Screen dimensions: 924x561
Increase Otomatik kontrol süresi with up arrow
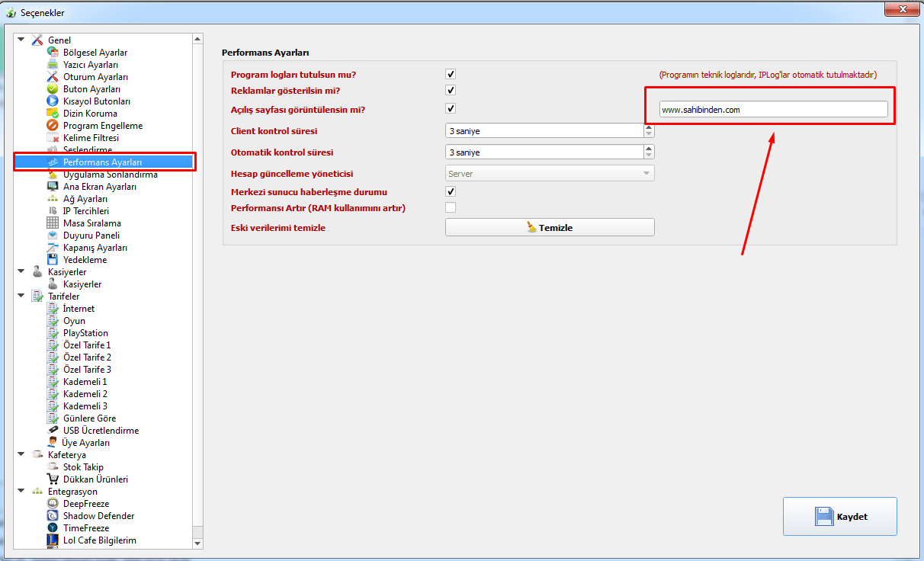pyautogui.click(x=649, y=149)
